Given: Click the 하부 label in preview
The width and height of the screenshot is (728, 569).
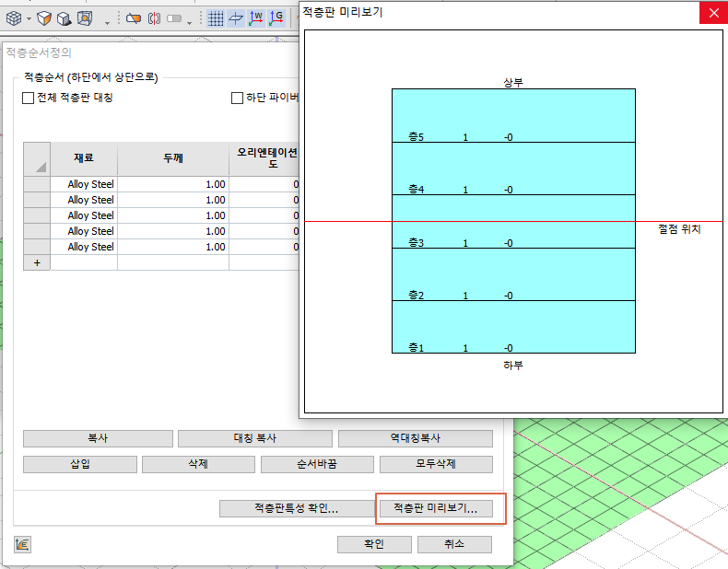Looking at the screenshot, I should coord(513,366).
